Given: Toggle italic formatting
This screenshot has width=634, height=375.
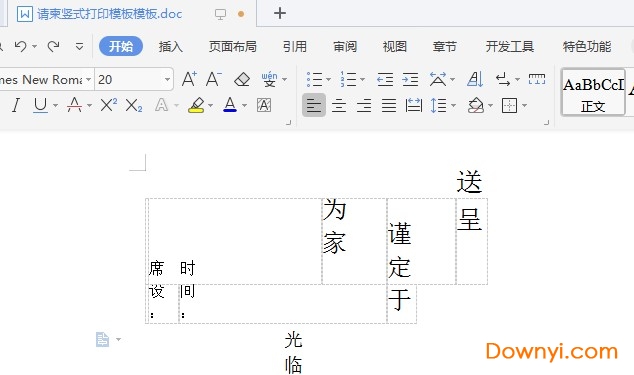Looking at the screenshot, I should (x=15, y=105).
